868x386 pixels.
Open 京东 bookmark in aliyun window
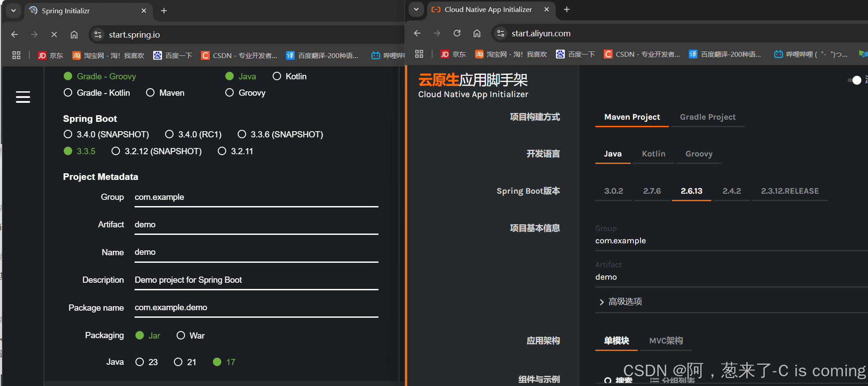click(x=453, y=54)
